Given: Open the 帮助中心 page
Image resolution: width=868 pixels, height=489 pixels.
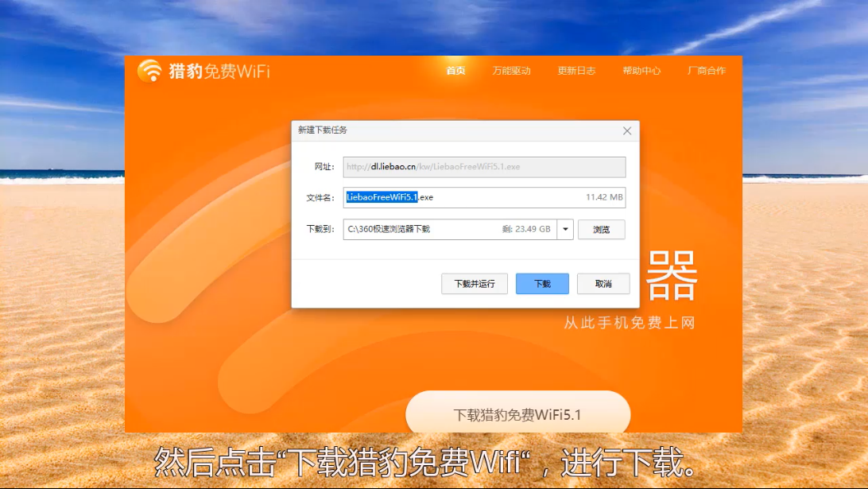Looking at the screenshot, I should pos(641,71).
